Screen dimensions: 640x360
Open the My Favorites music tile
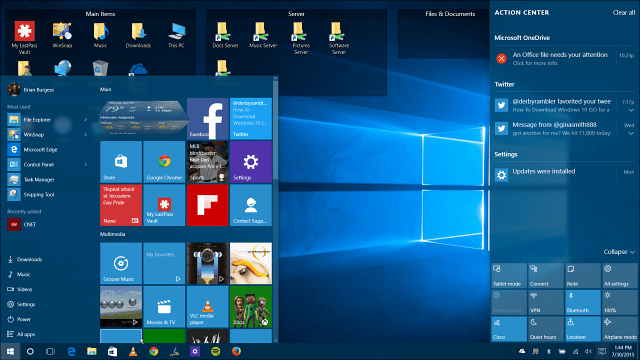pyautogui.click(x=164, y=263)
